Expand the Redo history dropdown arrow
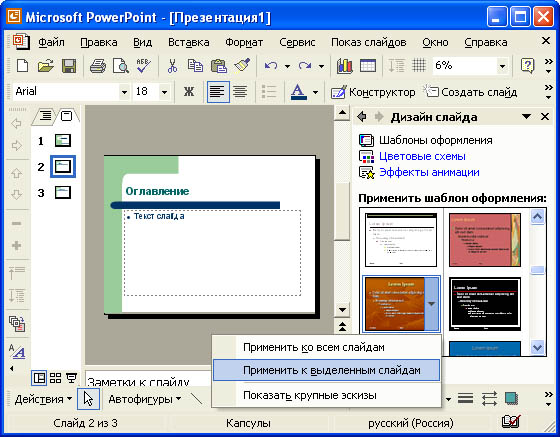 pos(321,66)
